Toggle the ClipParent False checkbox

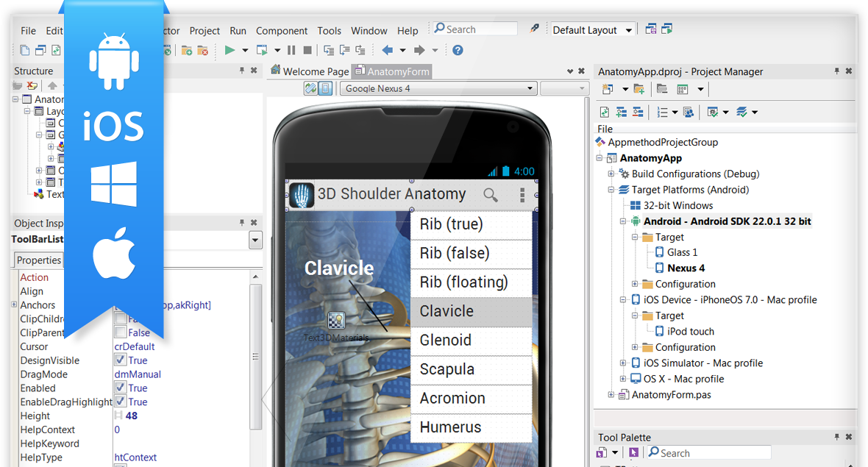click(120, 332)
